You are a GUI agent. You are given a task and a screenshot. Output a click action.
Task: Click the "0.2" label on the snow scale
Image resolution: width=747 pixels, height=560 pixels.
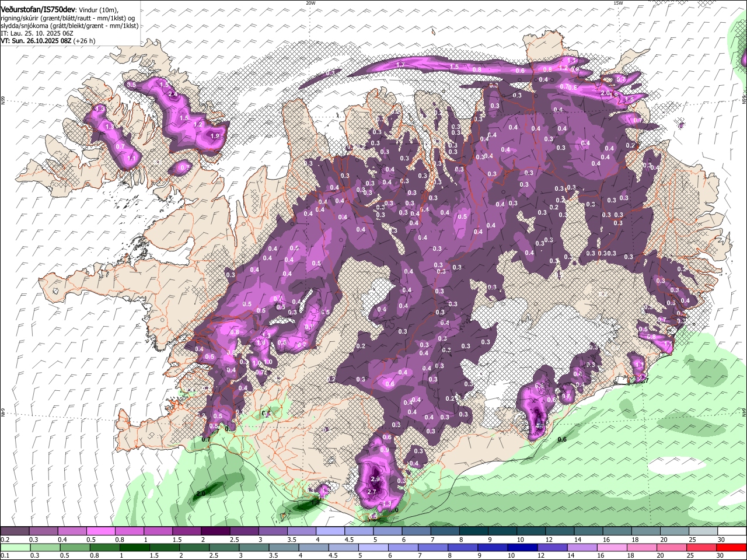5,540
